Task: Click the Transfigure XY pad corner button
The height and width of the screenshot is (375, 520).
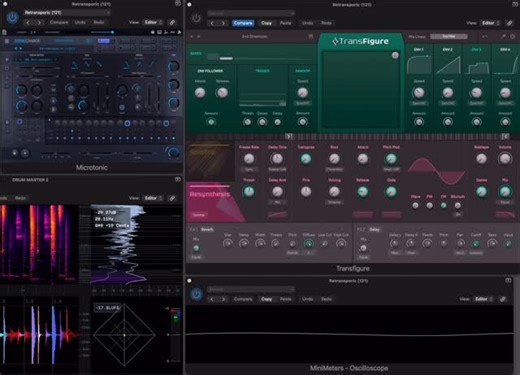Action: [x=395, y=55]
